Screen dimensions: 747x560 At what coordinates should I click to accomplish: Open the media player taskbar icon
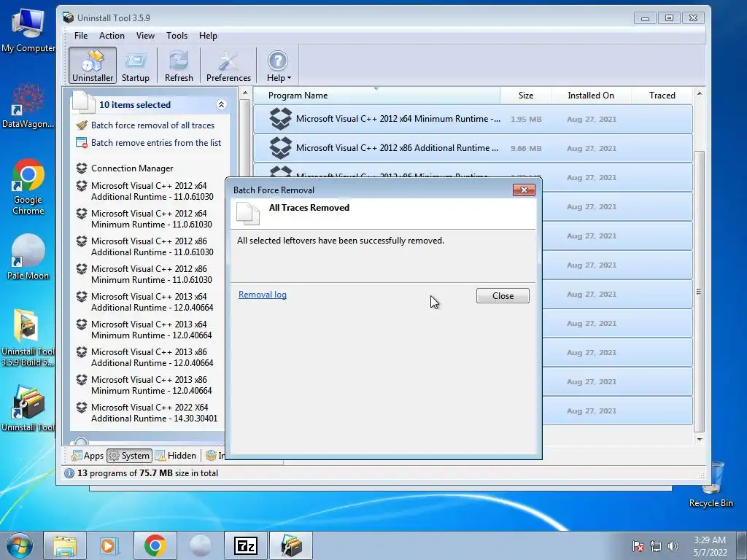108,545
